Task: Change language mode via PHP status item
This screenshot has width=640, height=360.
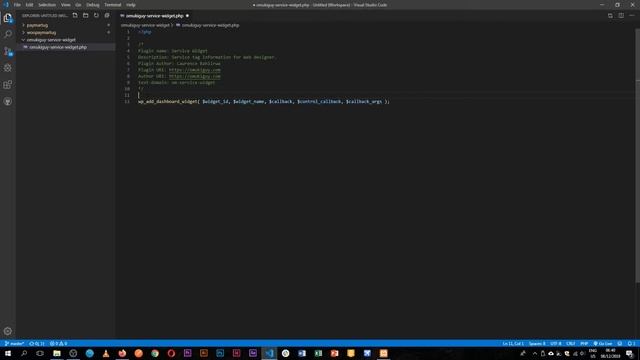Action: (584, 344)
